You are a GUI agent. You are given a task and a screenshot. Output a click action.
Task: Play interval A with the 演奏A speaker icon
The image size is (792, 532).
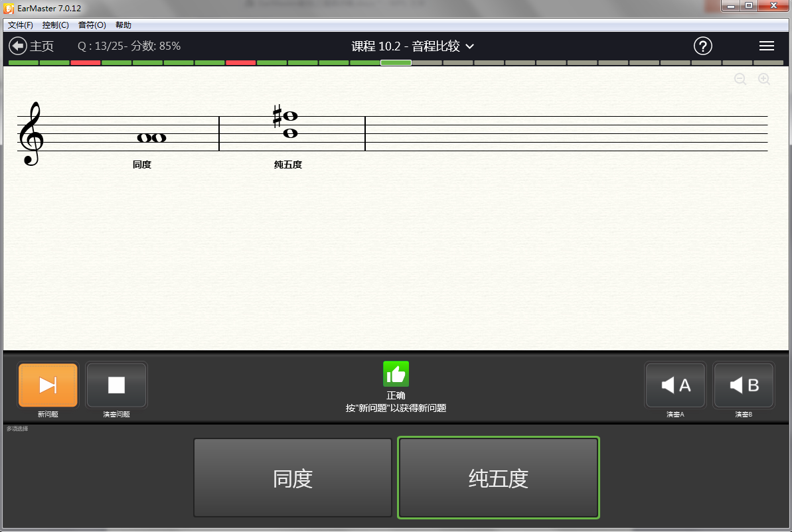click(x=675, y=385)
